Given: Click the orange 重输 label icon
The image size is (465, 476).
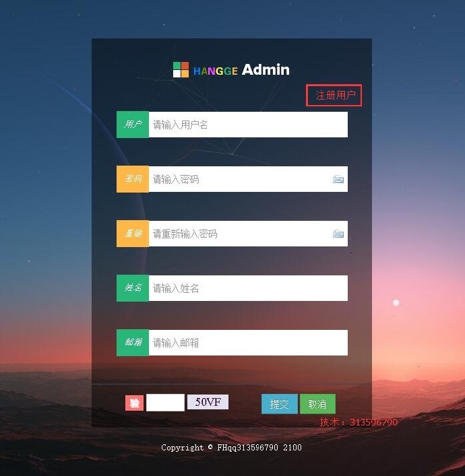Looking at the screenshot, I should [x=133, y=234].
